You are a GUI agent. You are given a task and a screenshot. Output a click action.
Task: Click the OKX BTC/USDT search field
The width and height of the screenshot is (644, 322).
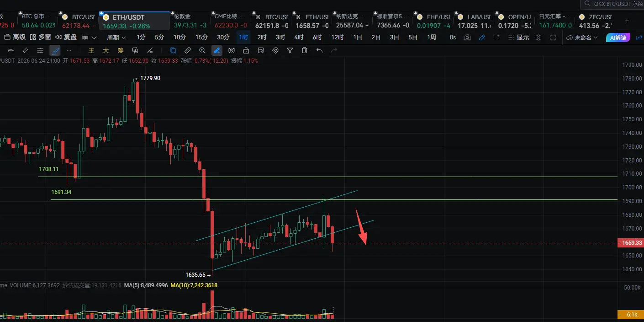click(612, 4)
